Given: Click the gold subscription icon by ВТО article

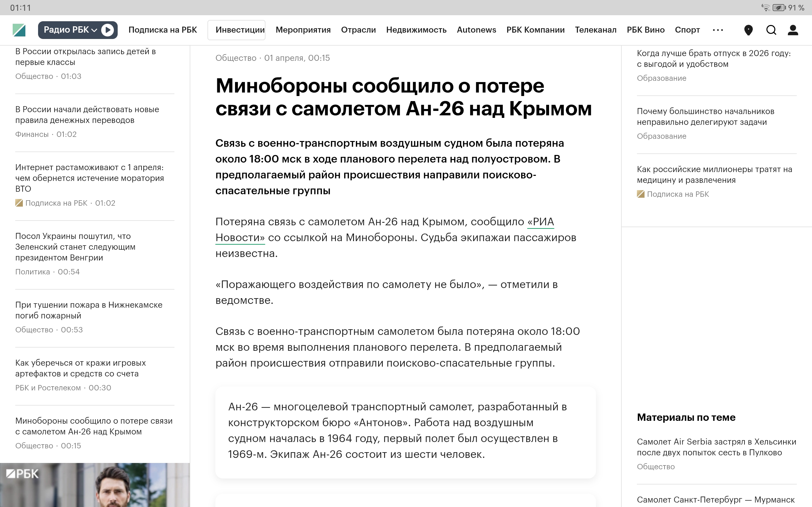Looking at the screenshot, I should [19, 203].
